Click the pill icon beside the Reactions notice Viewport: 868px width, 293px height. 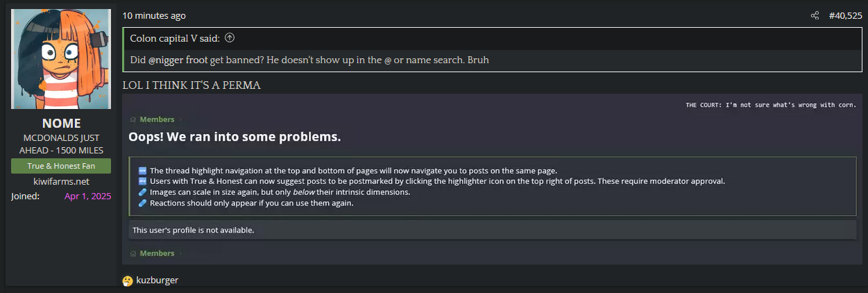pos(142,203)
